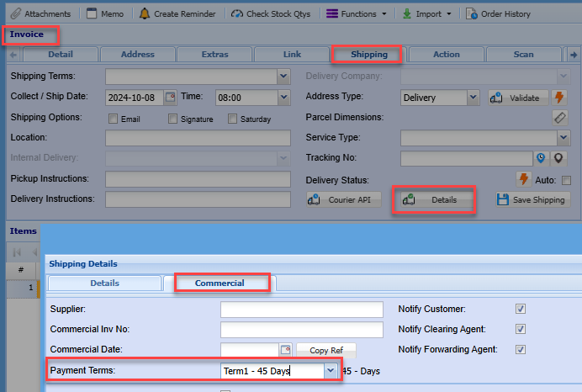
Task: Open the Commercial Date calendar picker
Action: click(x=285, y=349)
